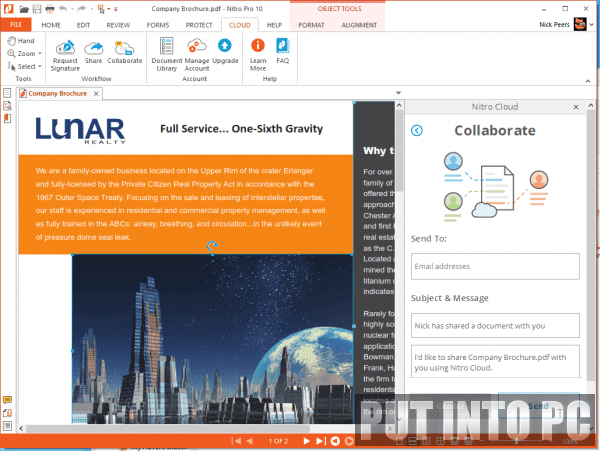Click the Redo arrow in quick access toolbar
The image size is (600, 451).
(82, 8)
